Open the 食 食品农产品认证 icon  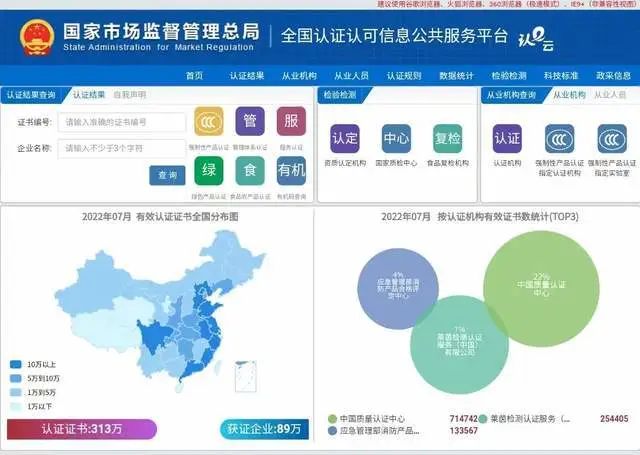tap(250, 171)
